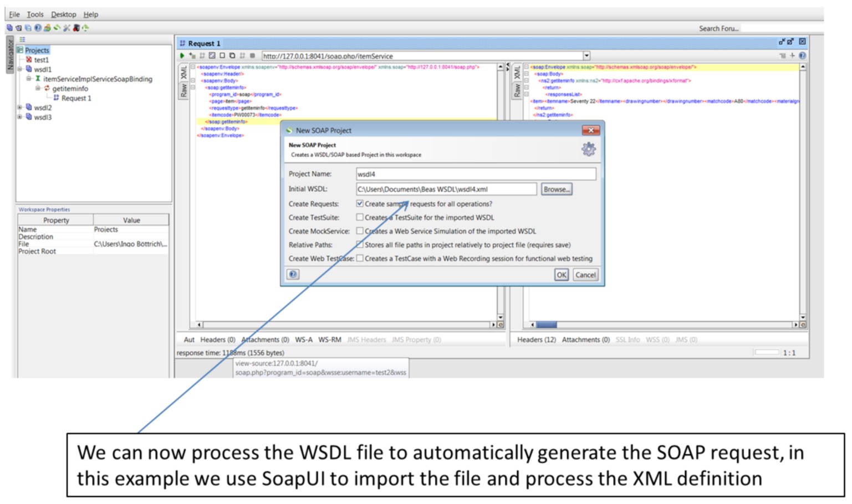852x504 pixels.
Task: Switch to the Raw tab in request editor
Action: [183, 90]
